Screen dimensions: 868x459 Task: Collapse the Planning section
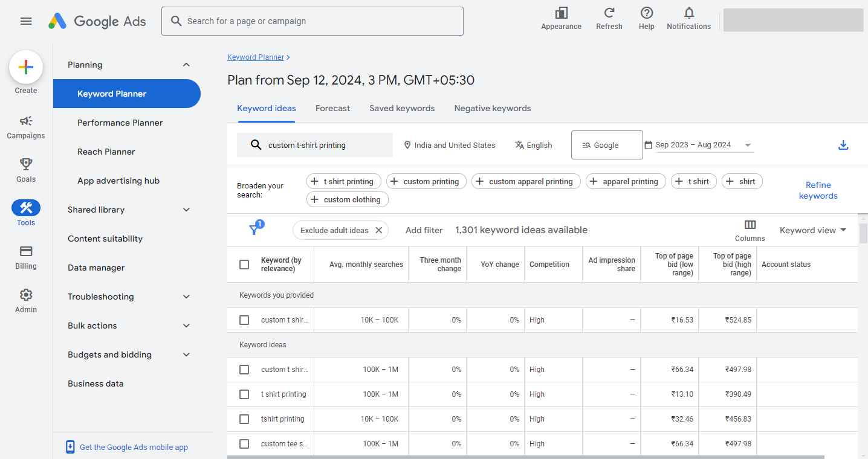click(x=186, y=65)
